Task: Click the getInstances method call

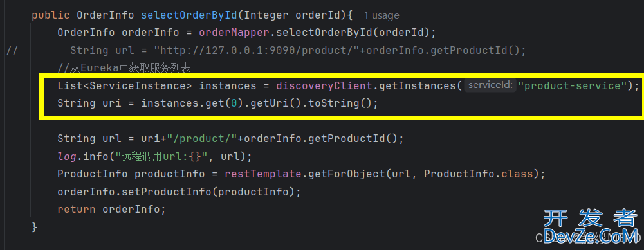Action: (x=417, y=85)
